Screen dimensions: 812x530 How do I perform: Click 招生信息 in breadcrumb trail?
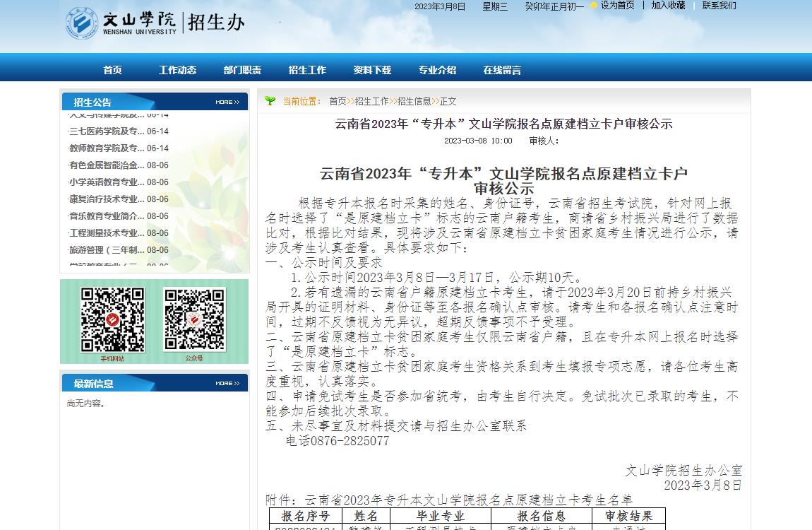click(414, 101)
